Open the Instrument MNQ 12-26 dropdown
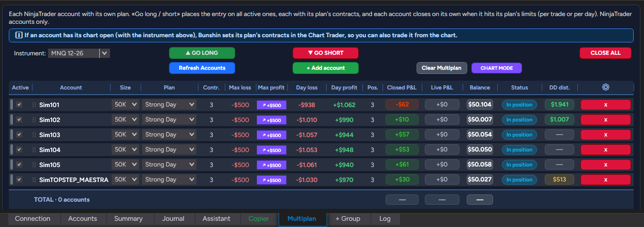644x227 pixels. [x=79, y=53]
